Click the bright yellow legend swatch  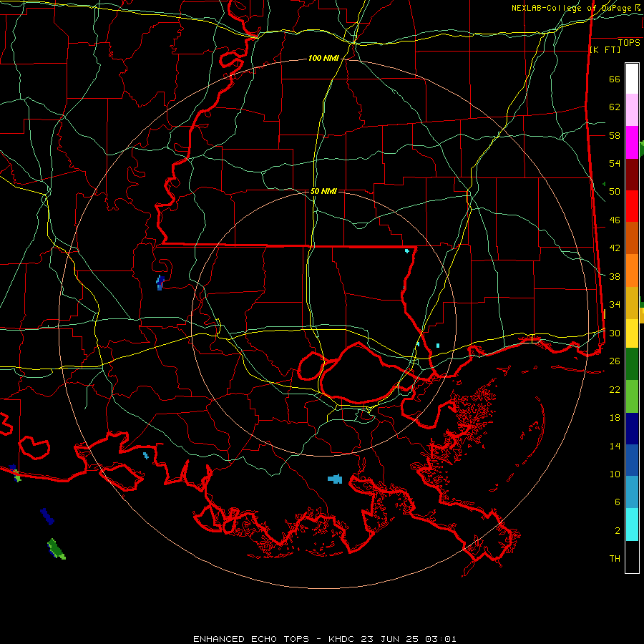[632, 333]
